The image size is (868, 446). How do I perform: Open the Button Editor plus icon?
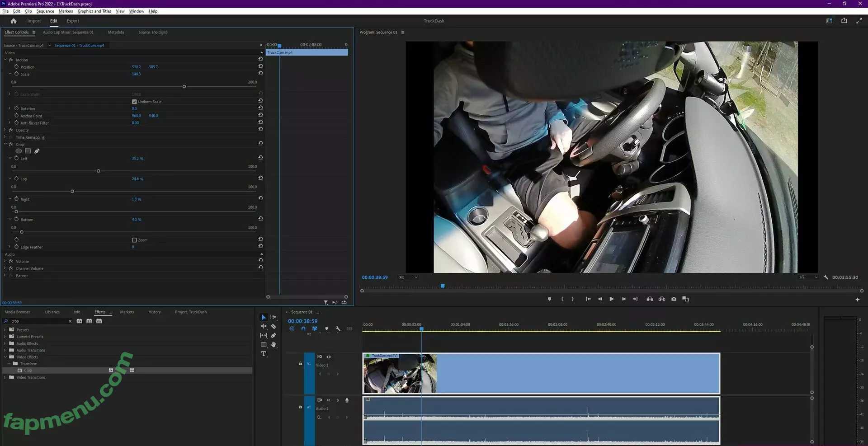coord(858,300)
